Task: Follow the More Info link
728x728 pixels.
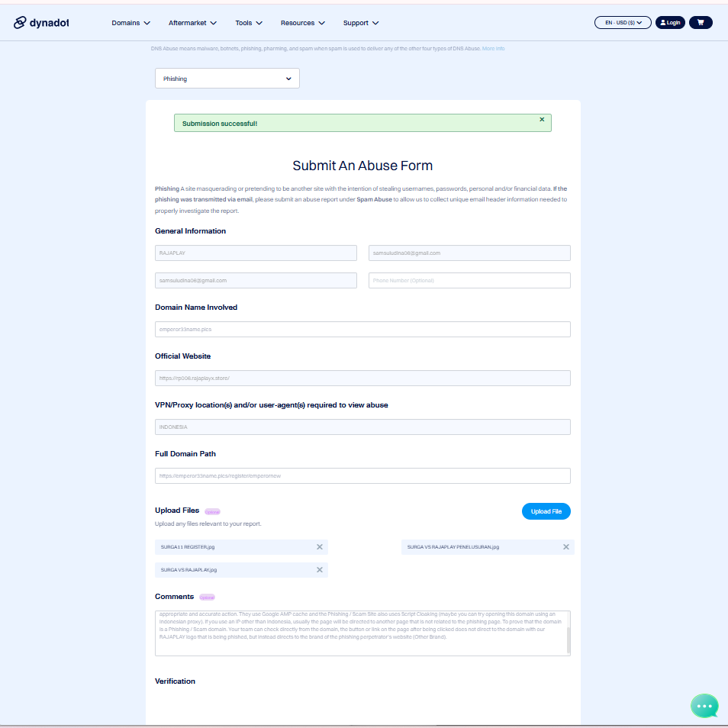Action: (493, 48)
